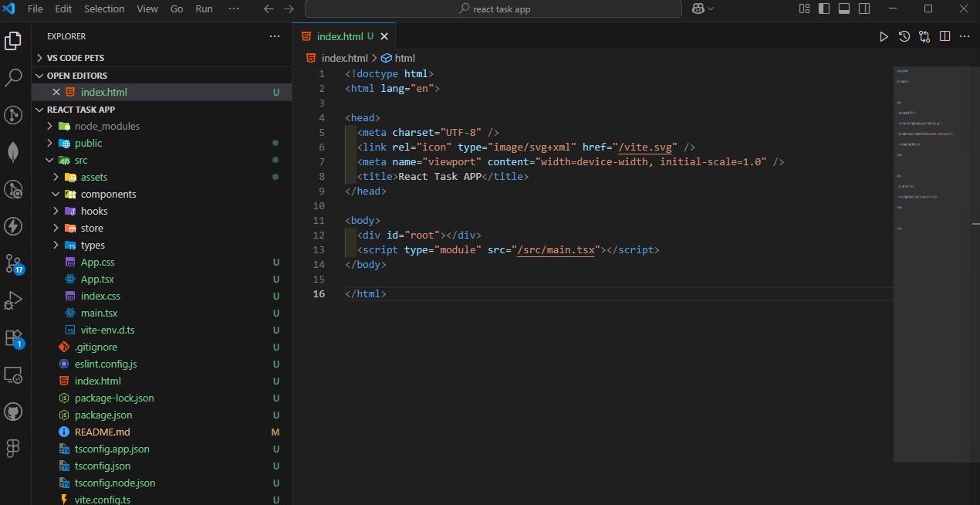Collapse the OPEN EDITORS section
Viewport: 980px width, 505px height.
[161, 76]
